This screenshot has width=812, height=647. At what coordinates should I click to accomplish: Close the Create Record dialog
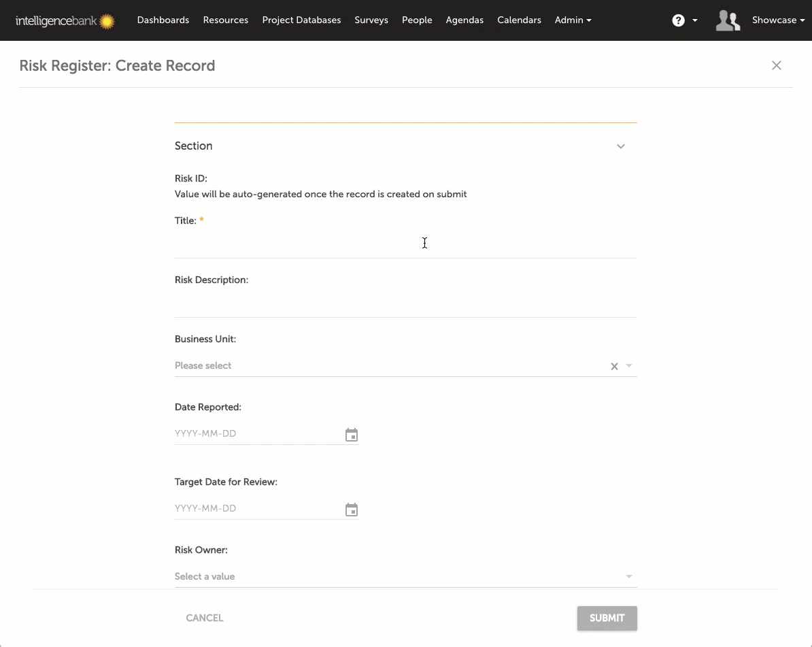coord(777,65)
